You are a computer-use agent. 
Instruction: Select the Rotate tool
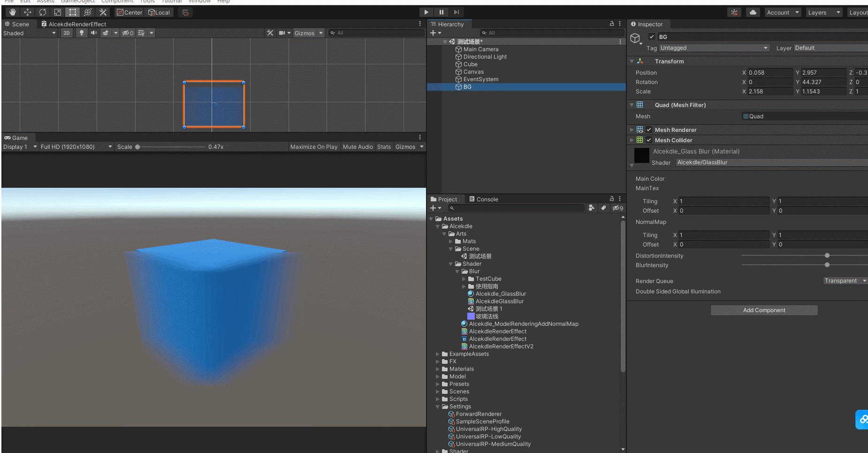coord(42,12)
